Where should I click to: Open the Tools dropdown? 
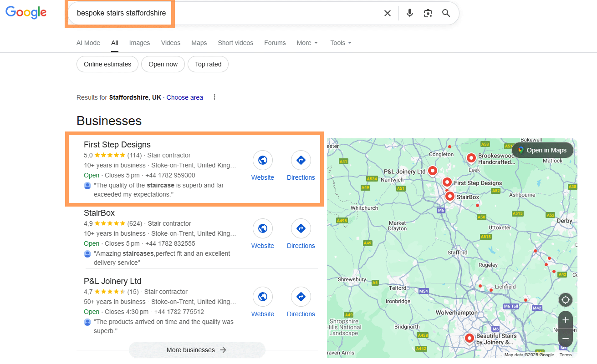coord(341,43)
